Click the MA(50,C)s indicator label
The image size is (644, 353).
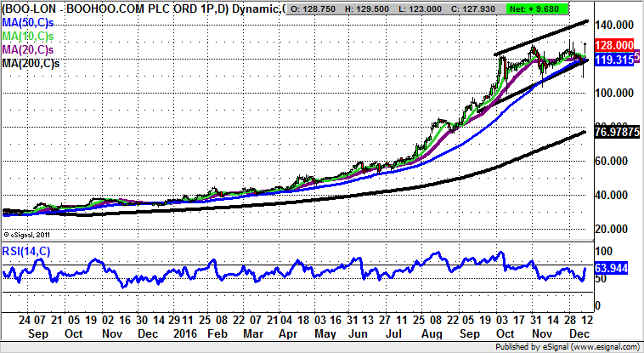point(25,21)
